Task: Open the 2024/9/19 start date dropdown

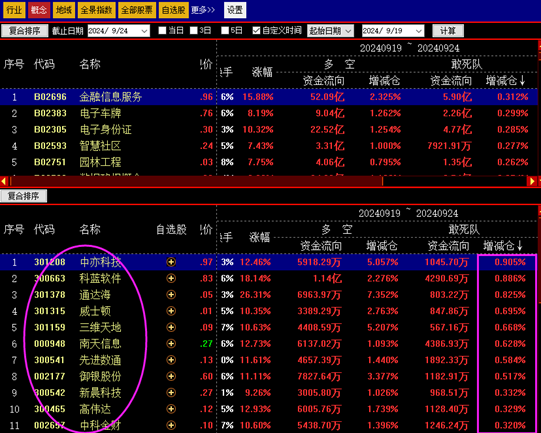Action: point(419,31)
